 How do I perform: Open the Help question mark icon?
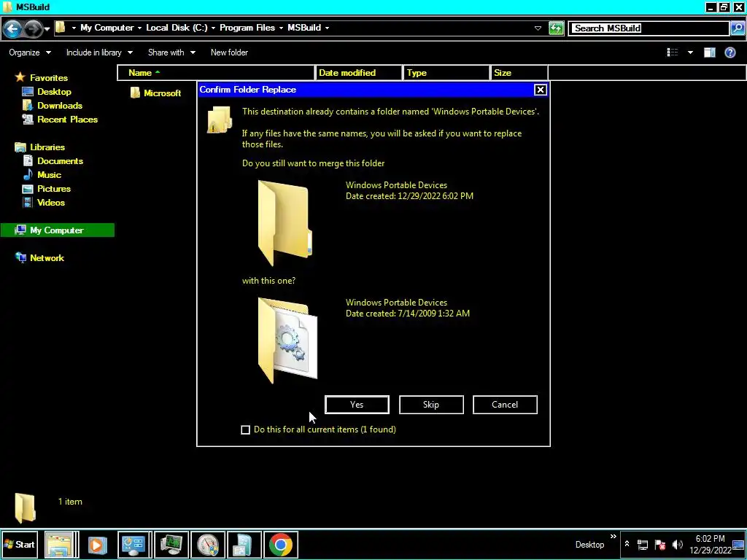(x=729, y=52)
